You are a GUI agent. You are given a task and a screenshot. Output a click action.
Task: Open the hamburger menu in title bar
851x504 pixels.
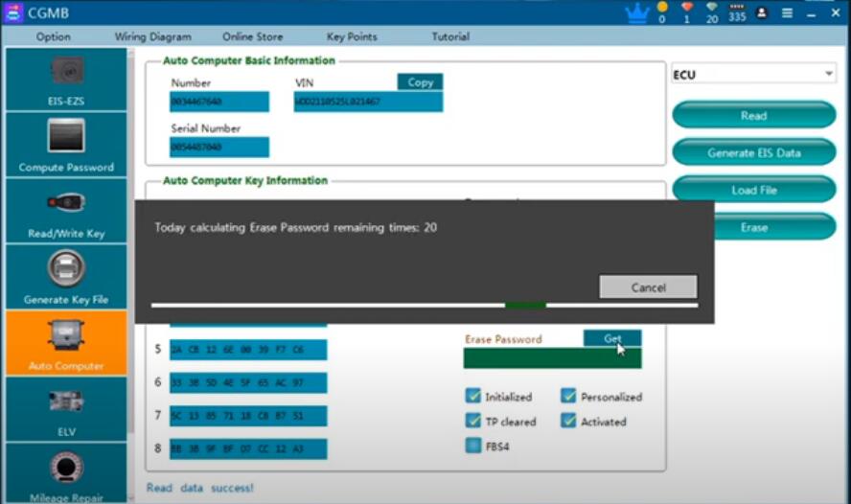point(788,13)
